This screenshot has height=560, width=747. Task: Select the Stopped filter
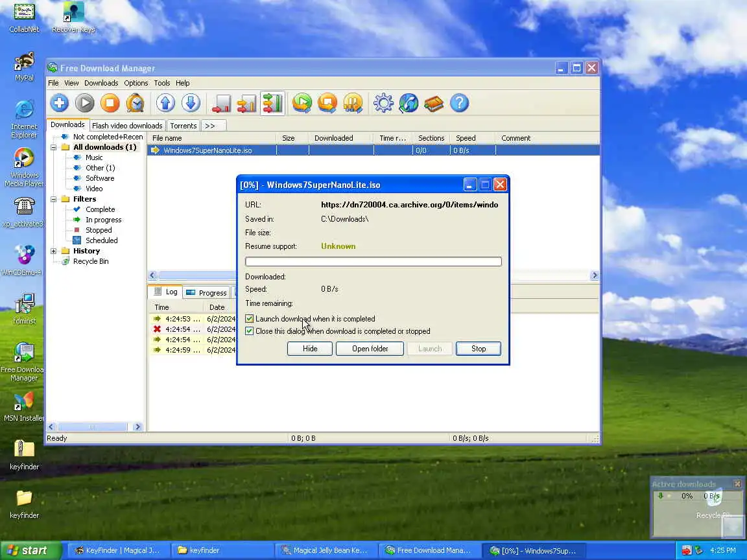99,230
